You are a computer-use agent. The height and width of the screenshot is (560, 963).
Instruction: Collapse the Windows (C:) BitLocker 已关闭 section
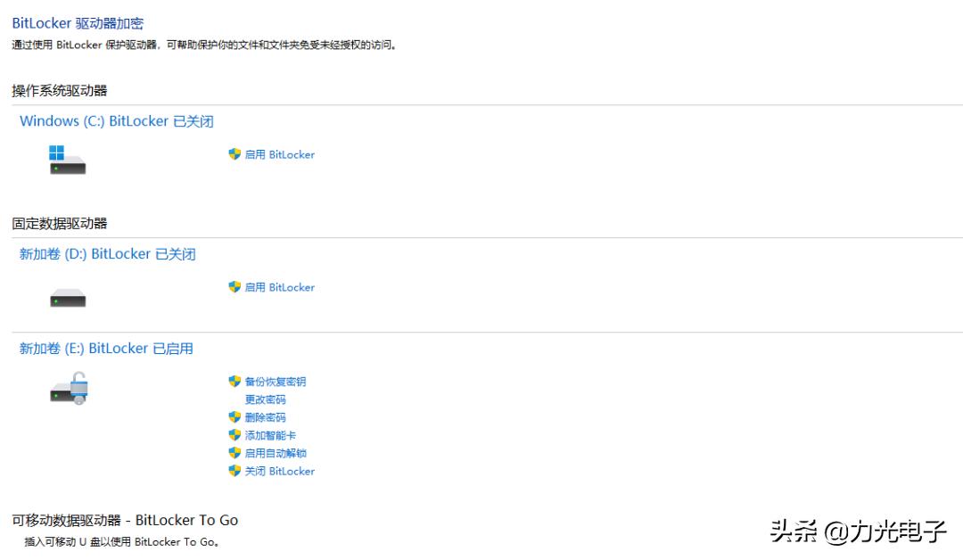[x=116, y=121]
